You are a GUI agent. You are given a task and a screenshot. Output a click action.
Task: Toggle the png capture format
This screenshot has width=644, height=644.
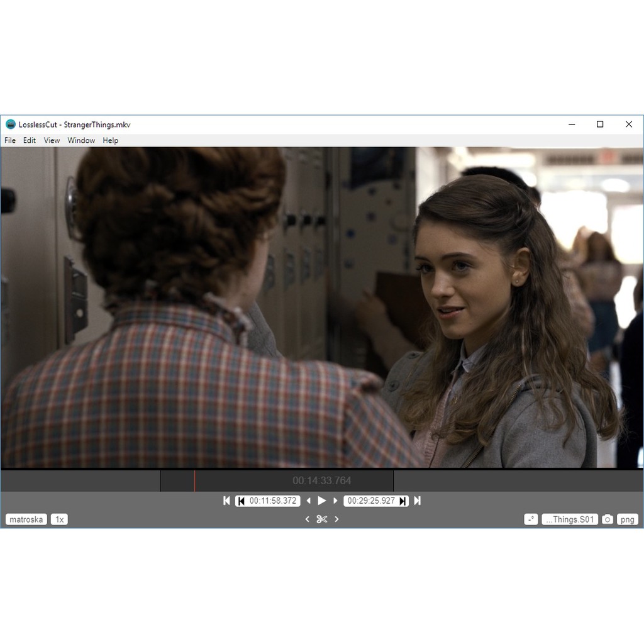pos(627,519)
